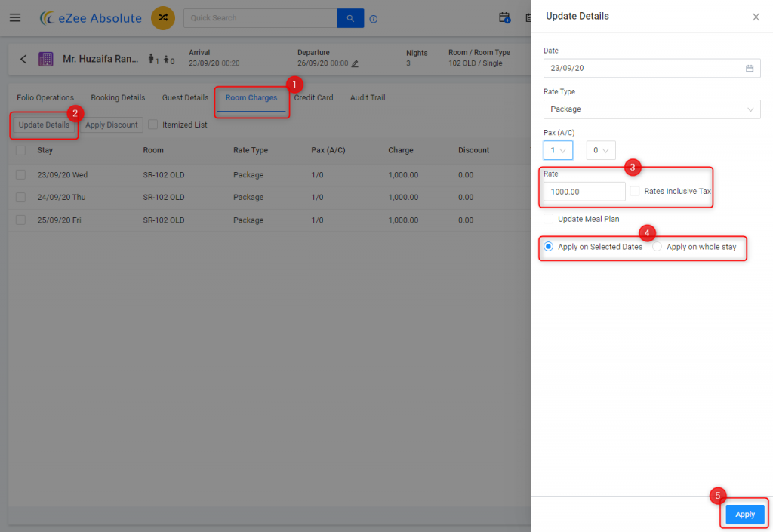Click the arrival date 23/09/20 00:20
The image size is (773, 532).
pyautogui.click(x=214, y=63)
